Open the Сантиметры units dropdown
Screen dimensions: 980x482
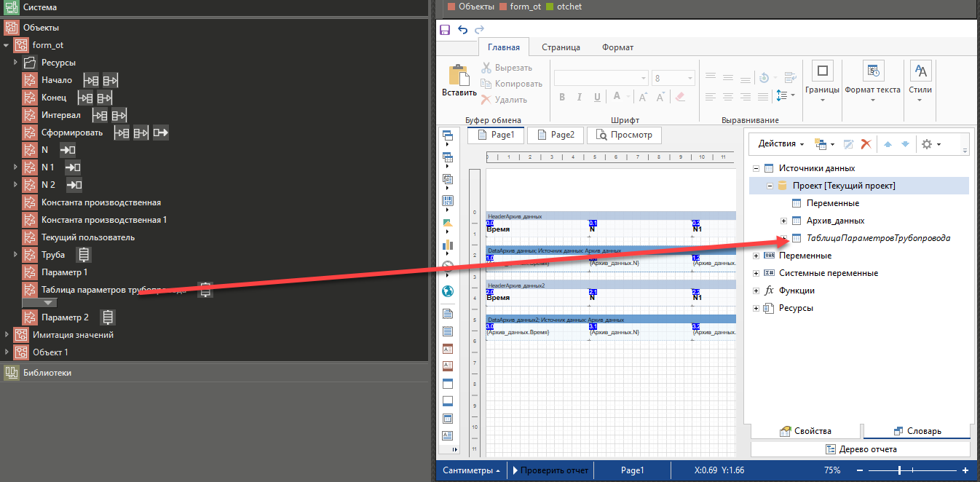(x=471, y=470)
